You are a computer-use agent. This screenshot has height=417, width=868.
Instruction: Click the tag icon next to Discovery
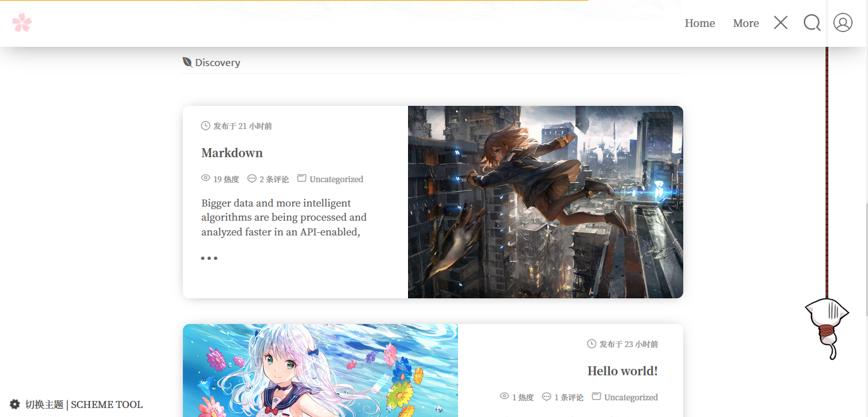[x=186, y=61]
